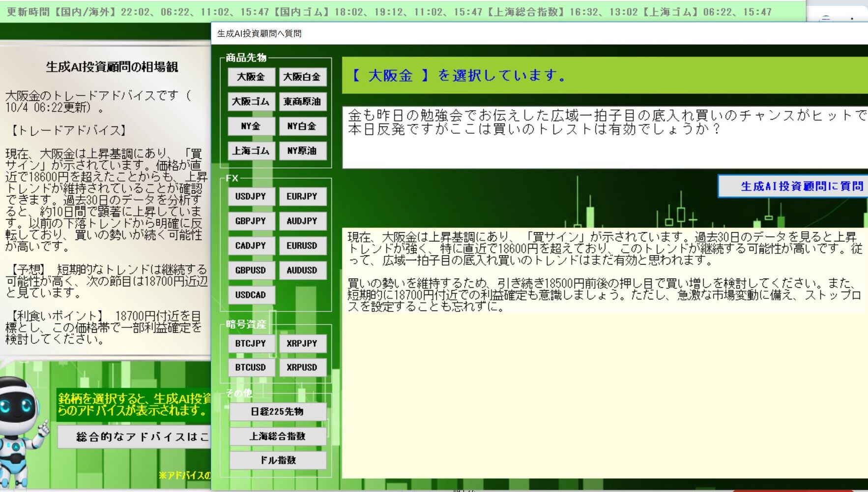Choose 東商原油 futures button
Image resolution: width=868 pixels, height=492 pixels.
pyautogui.click(x=303, y=101)
